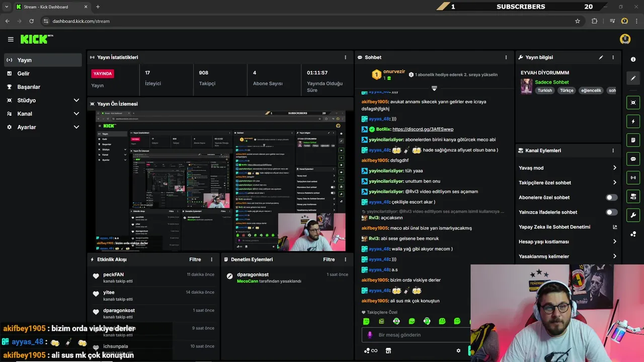644x362 pixels.
Task: Click yitee in the activity feed
Action: pyautogui.click(x=109, y=293)
